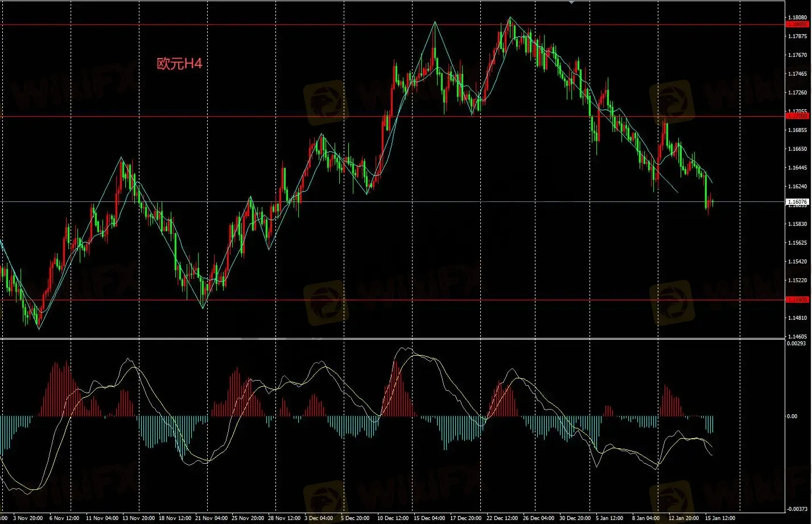
Task: Click the 15 Jan 12:00 time label
Action: click(722, 519)
